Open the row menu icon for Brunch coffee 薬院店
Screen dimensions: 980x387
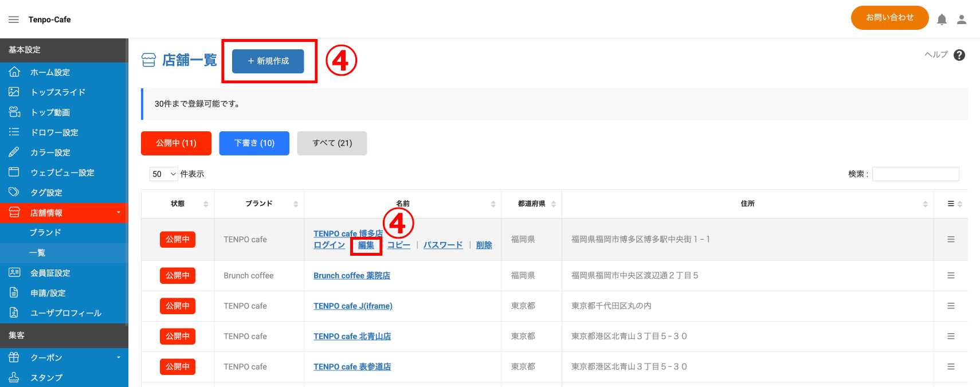pos(951,276)
